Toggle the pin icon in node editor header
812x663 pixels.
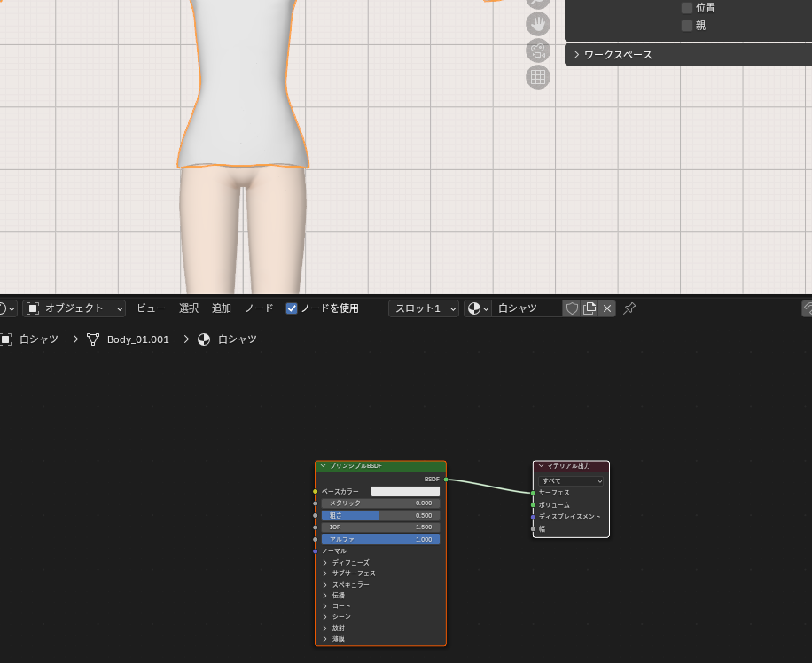click(x=629, y=308)
